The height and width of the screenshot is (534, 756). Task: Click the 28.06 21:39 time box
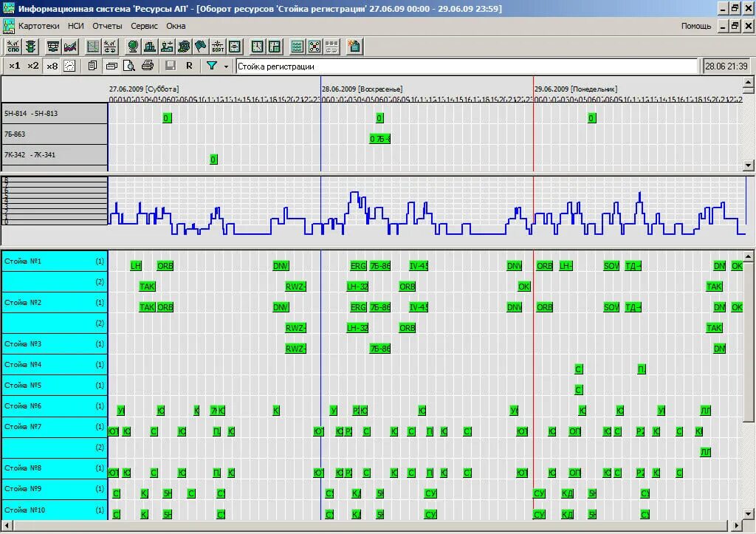point(726,66)
